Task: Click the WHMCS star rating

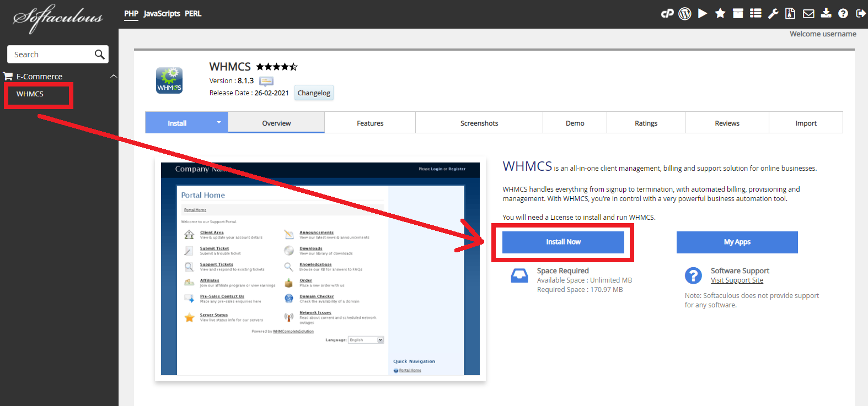Action: pos(277,67)
